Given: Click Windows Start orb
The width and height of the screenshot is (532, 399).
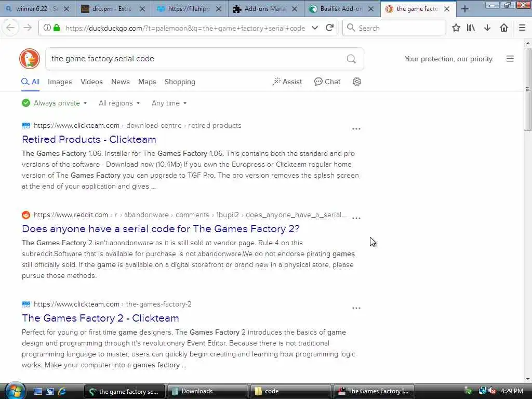Looking at the screenshot, I should tap(14, 391).
